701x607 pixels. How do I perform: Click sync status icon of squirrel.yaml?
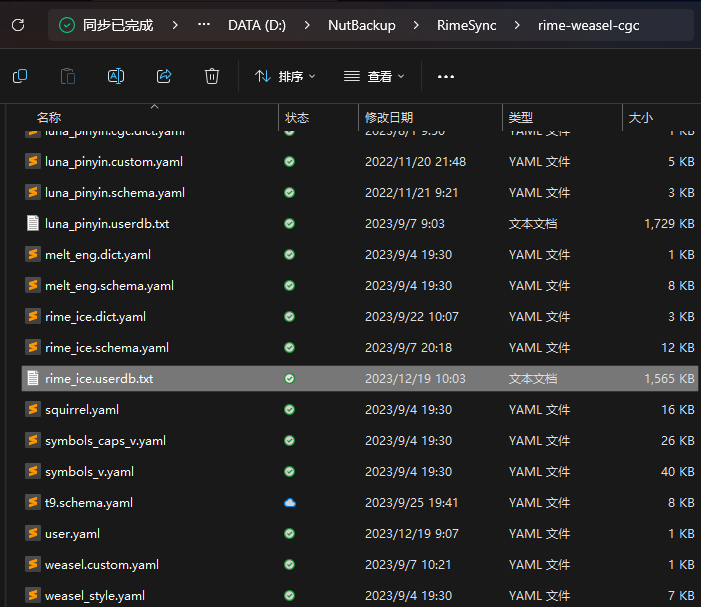click(x=290, y=409)
